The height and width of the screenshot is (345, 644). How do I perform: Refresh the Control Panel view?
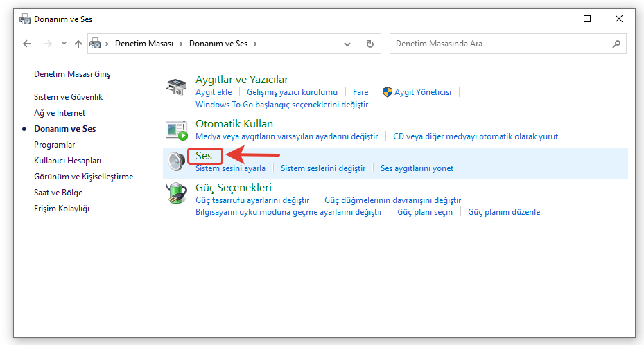(370, 44)
